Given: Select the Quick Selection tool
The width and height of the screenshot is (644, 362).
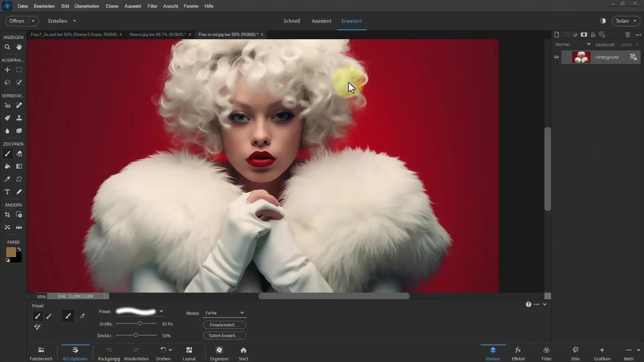Looking at the screenshot, I should pos(19,82).
